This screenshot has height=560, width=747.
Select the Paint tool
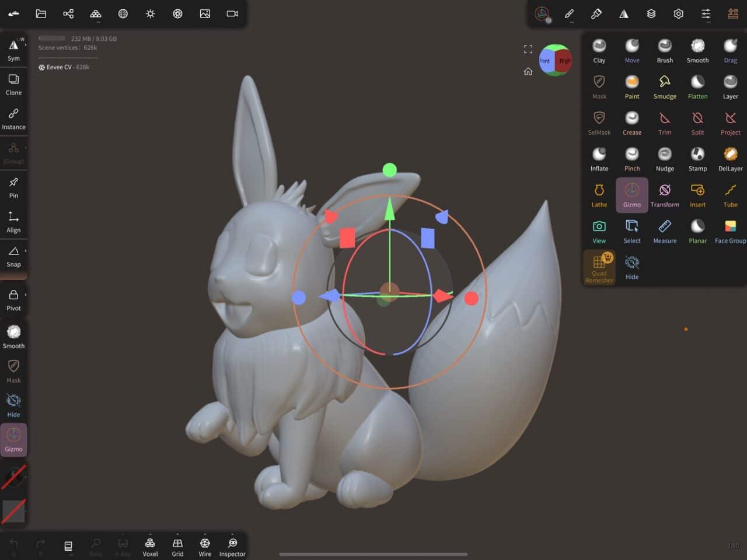pos(631,87)
